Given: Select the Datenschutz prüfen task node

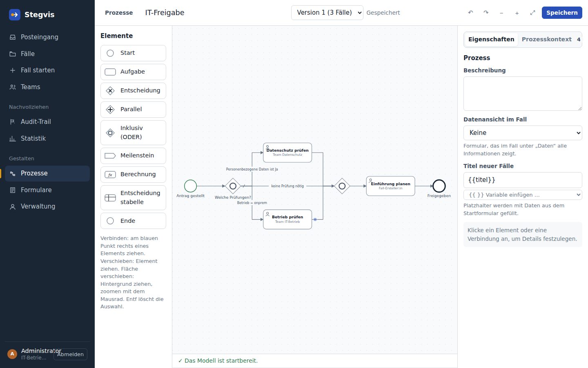Looking at the screenshot, I should (x=287, y=153).
